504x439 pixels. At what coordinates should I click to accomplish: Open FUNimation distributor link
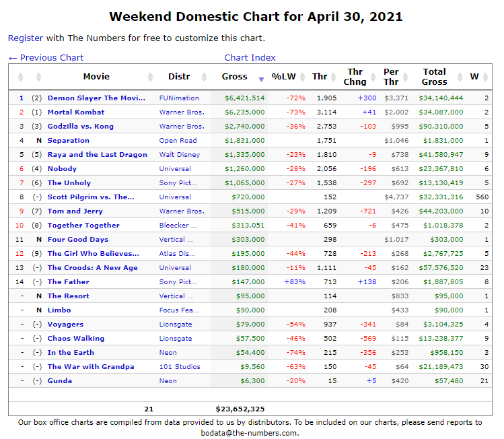(x=179, y=98)
